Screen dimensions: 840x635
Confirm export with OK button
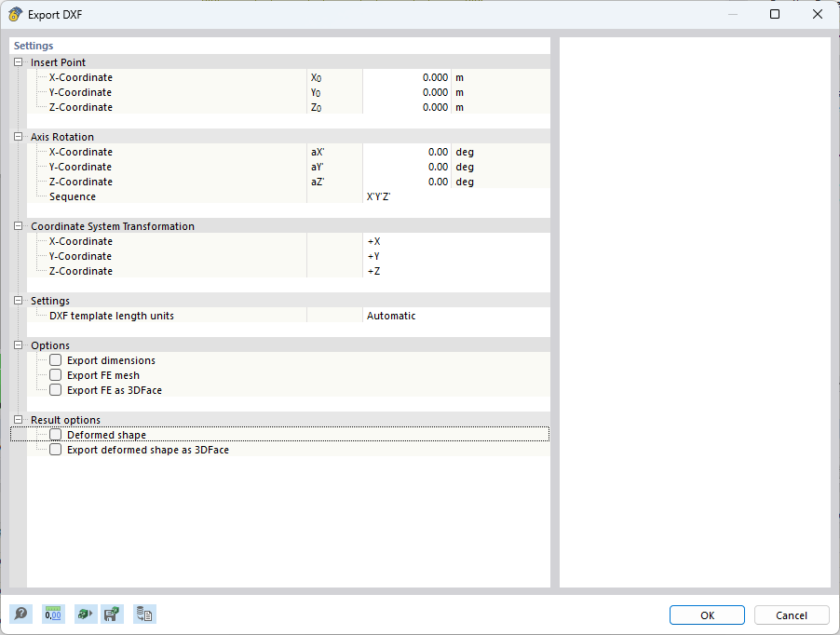[706, 615]
